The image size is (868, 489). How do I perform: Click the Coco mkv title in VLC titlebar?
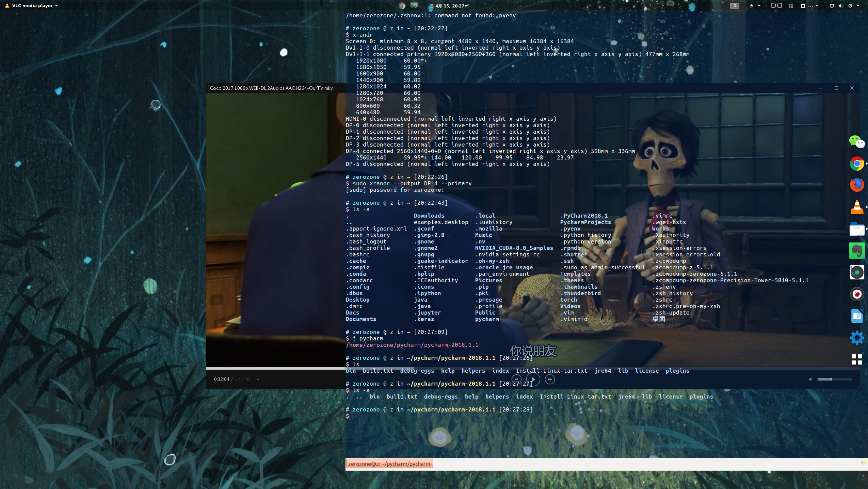point(271,88)
